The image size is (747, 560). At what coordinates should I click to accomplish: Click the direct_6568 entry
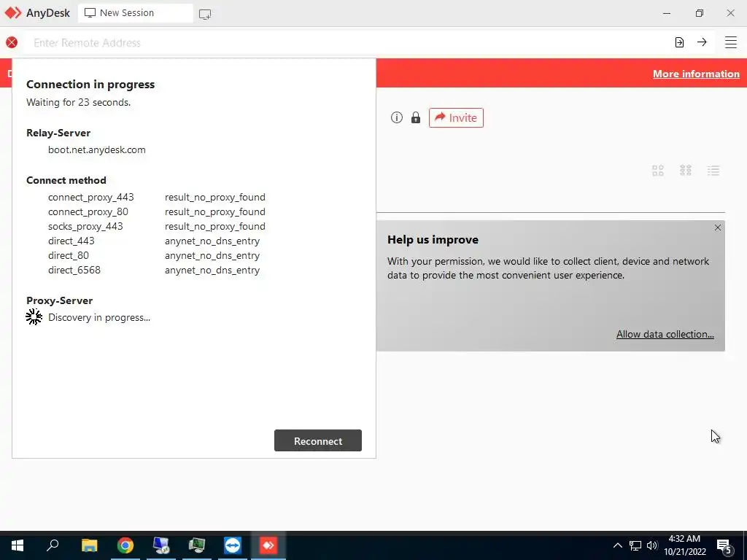click(74, 270)
